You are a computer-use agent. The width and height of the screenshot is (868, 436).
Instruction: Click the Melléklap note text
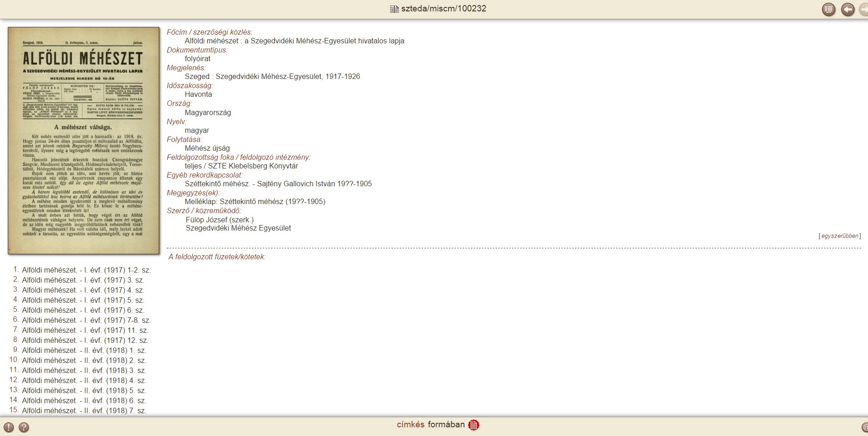click(x=255, y=201)
